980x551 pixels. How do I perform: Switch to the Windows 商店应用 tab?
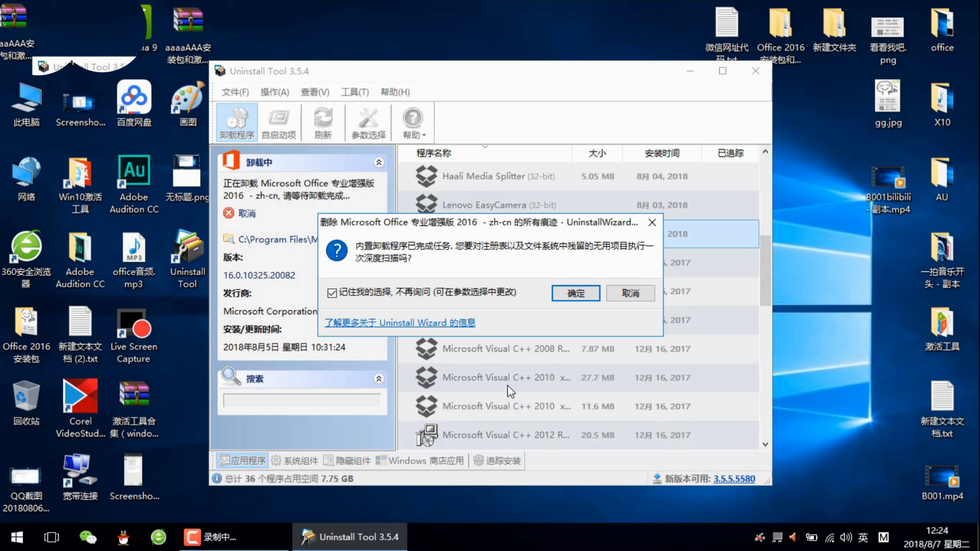420,461
